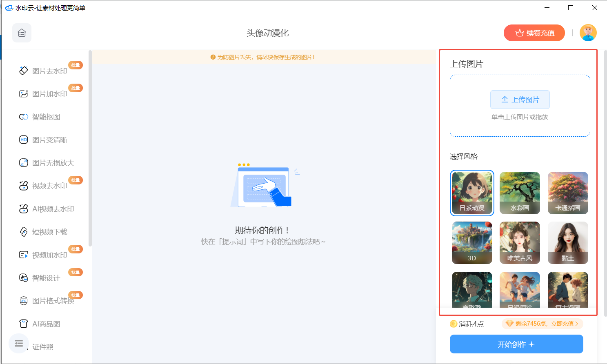Open 图片格式转换 sidebar icon
The height and width of the screenshot is (364, 607).
tap(24, 301)
